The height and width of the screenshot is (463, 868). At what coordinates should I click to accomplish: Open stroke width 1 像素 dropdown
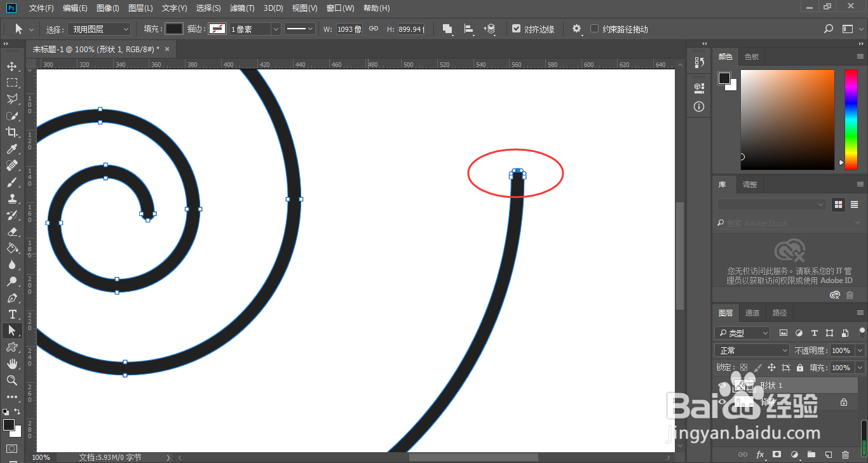point(276,29)
